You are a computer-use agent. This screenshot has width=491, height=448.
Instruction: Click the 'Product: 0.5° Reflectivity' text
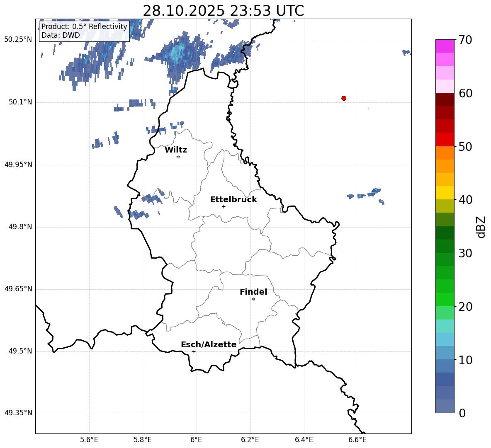(x=84, y=27)
